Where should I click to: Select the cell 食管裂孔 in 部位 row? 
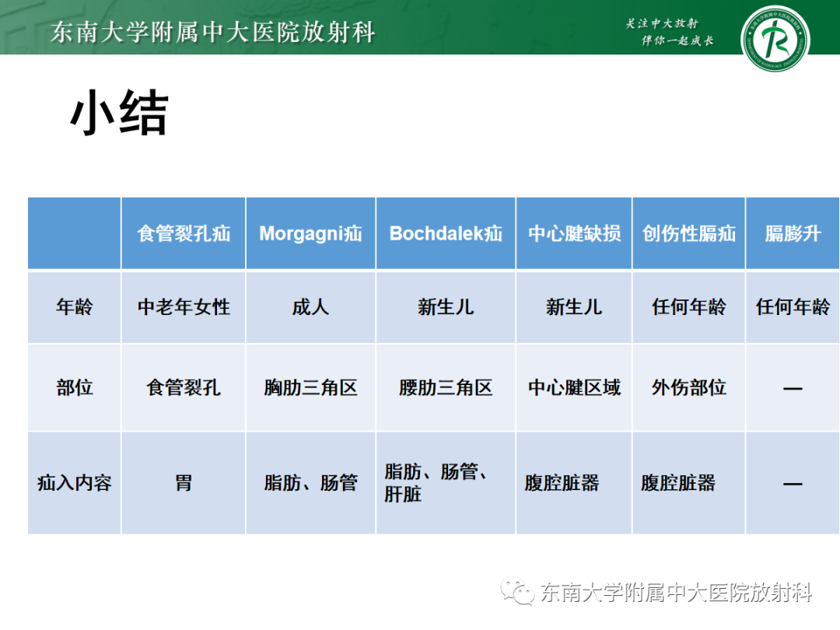tap(184, 387)
